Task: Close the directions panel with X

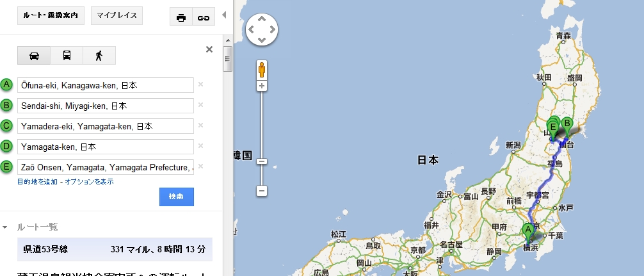Action: click(209, 49)
